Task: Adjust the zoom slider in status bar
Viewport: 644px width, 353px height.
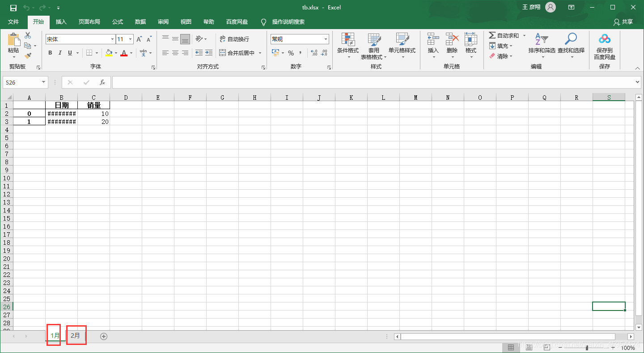Action: (586, 348)
